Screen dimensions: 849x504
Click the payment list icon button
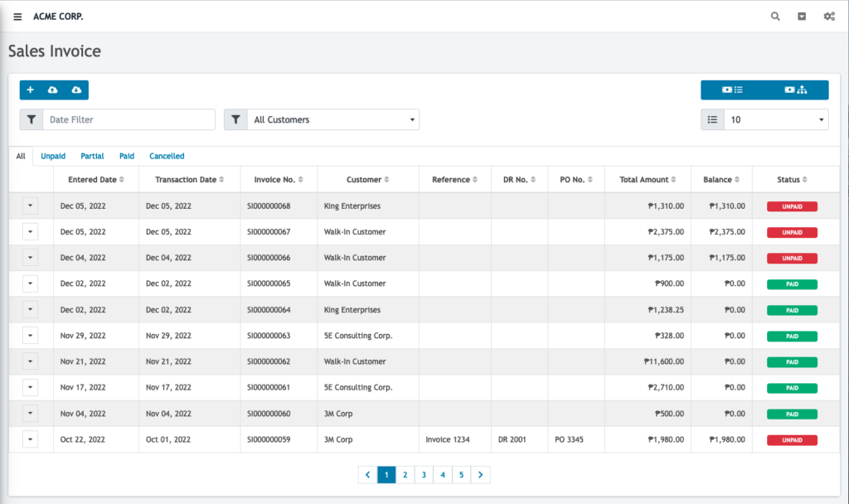click(x=732, y=90)
